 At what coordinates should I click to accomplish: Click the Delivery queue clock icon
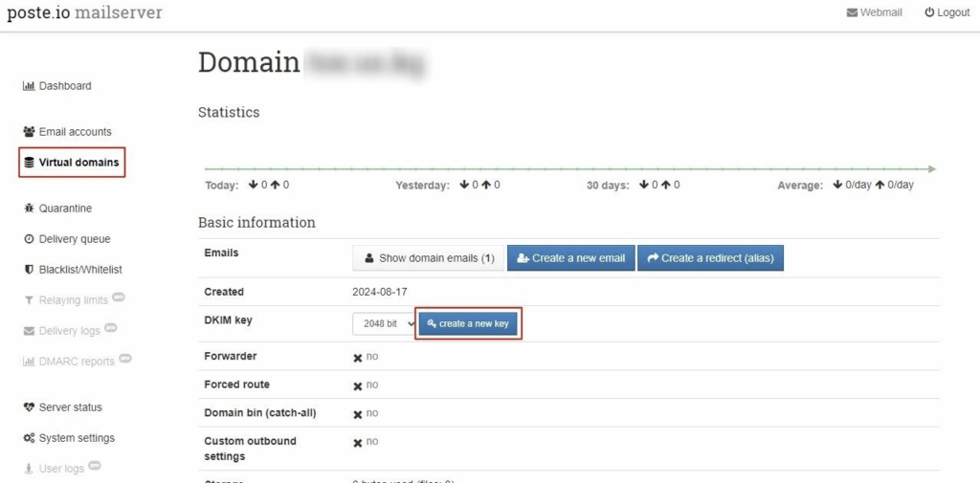point(29,239)
